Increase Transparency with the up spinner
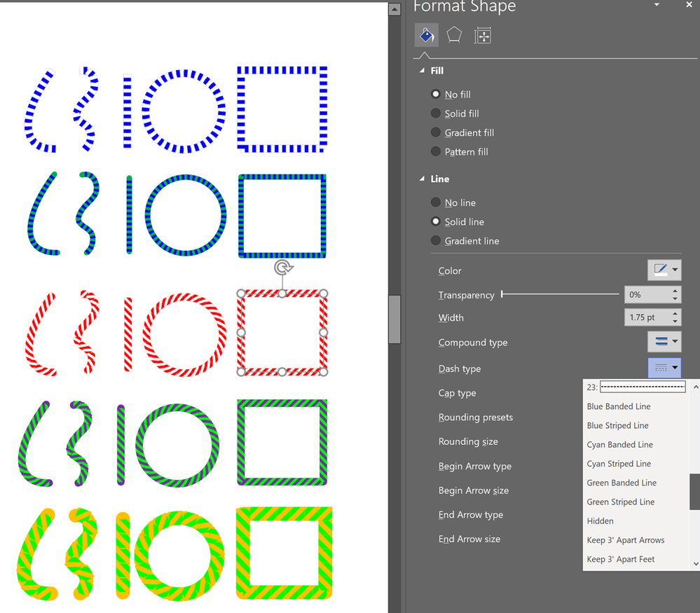Screen dimensions: 700x613 coord(675,290)
